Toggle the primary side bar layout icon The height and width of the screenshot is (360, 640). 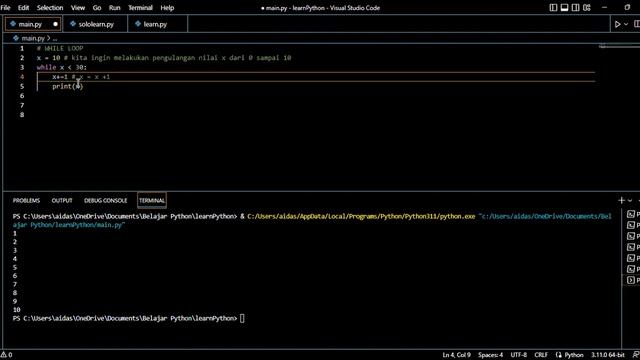point(553,7)
